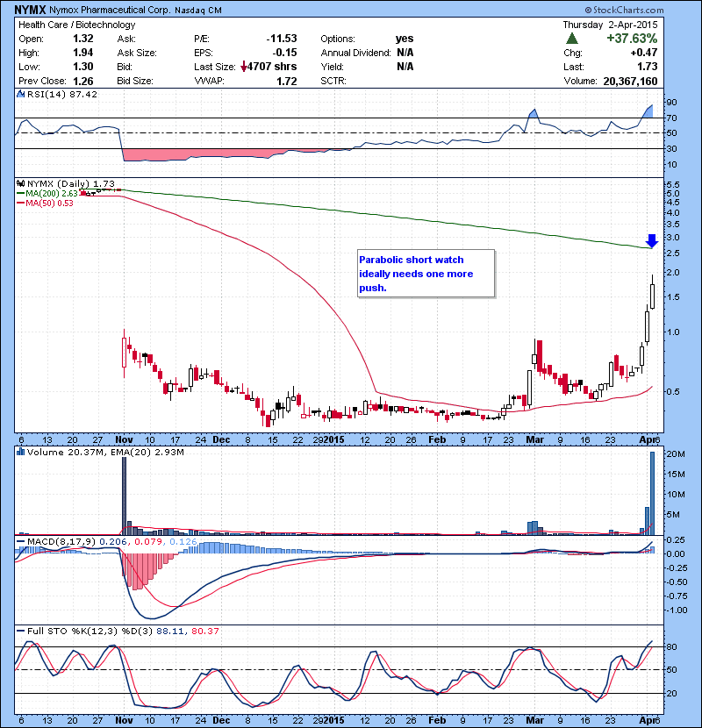Click the SCTR label
This screenshot has height=728, width=702.
[333, 81]
